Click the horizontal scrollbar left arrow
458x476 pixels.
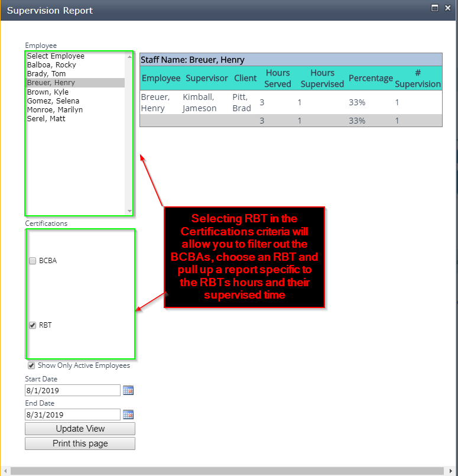5,471
